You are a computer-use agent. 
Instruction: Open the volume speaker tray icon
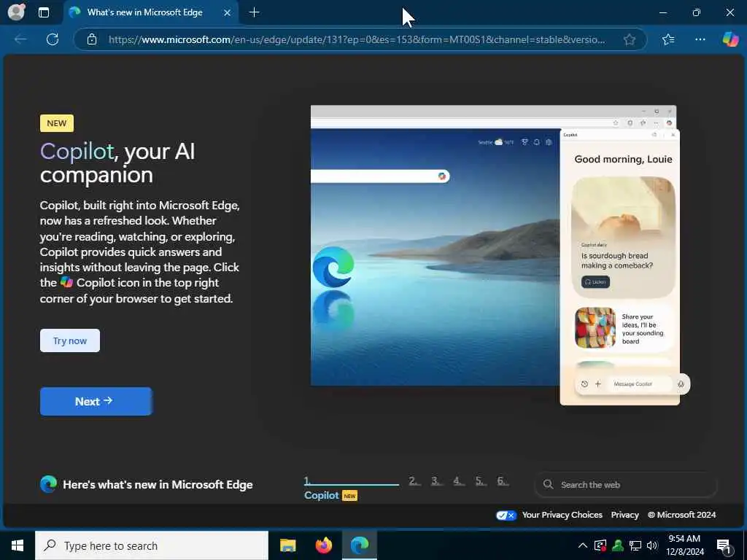[x=652, y=545]
